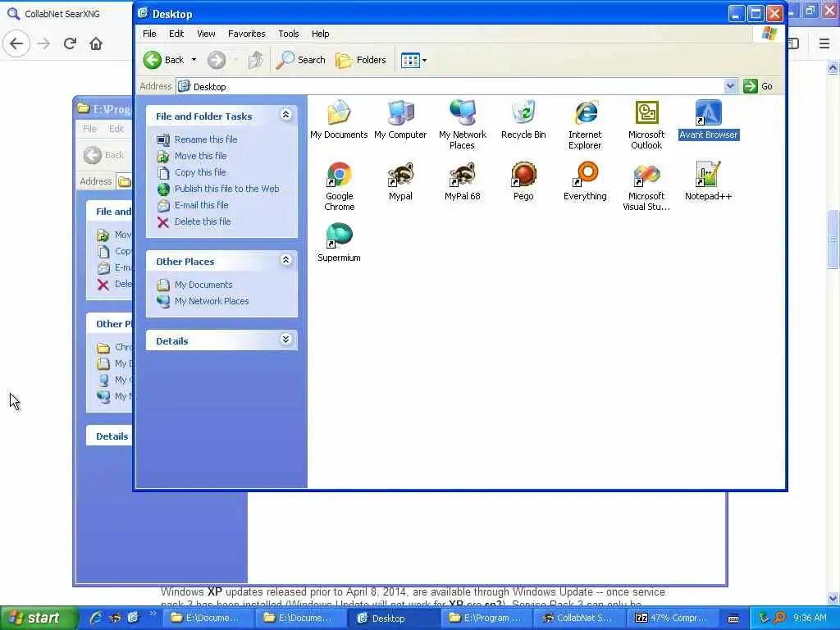Click E-mail this file link
This screenshot has height=630, width=840.
click(x=202, y=205)
